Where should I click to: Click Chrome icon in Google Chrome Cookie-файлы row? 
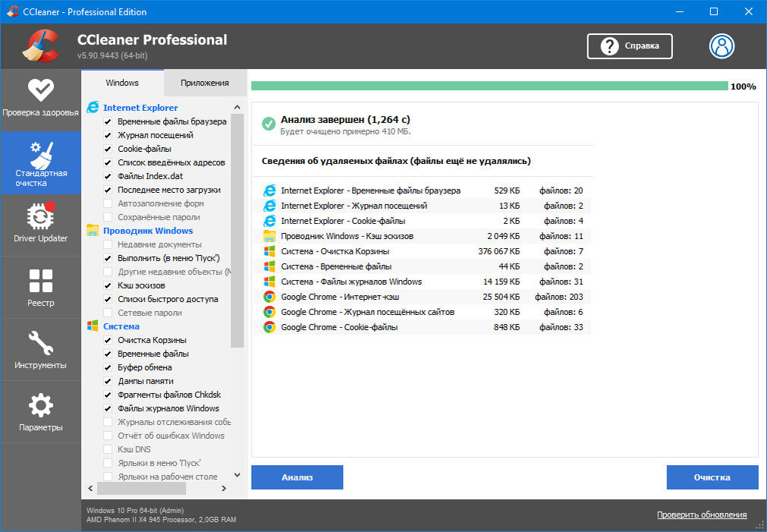pyautogui.click(x=269, y=327)
